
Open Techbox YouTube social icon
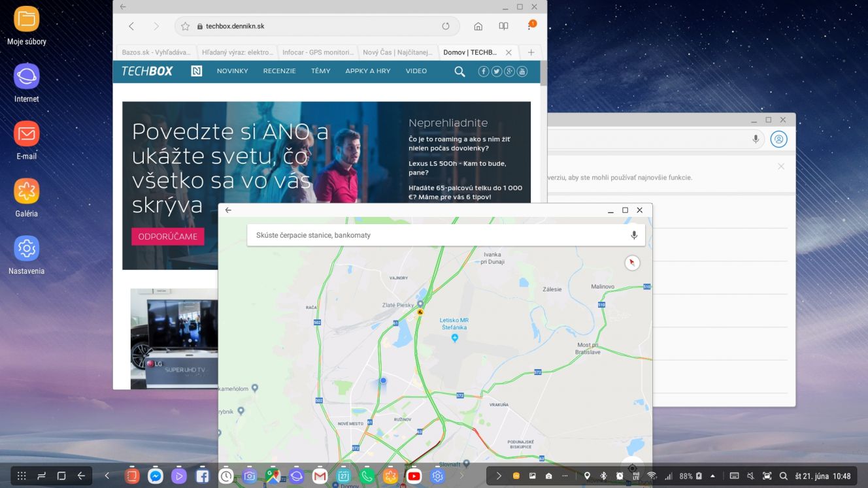[x=522, y=72]
